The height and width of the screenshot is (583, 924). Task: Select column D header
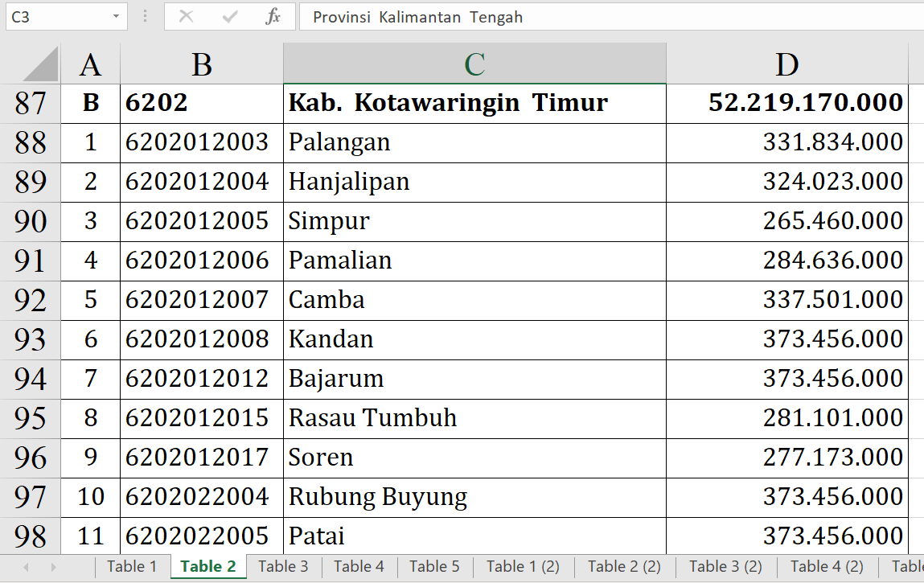pos(786,64)
